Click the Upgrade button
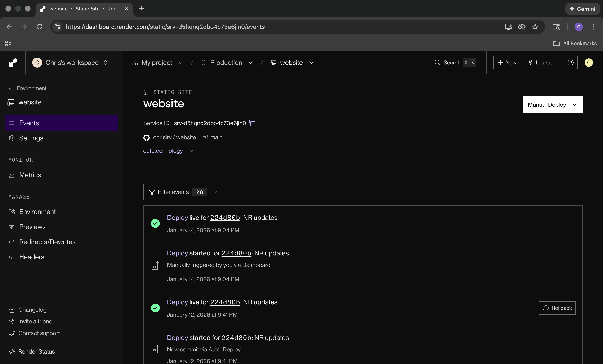The width and height of the screenshot is (603, 364). tap(542, 63)
